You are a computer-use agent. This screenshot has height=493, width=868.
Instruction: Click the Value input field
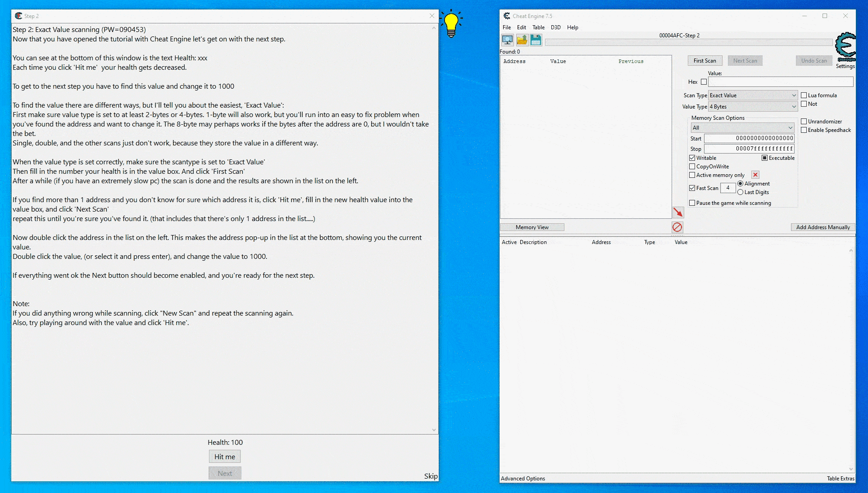point(780,82)
